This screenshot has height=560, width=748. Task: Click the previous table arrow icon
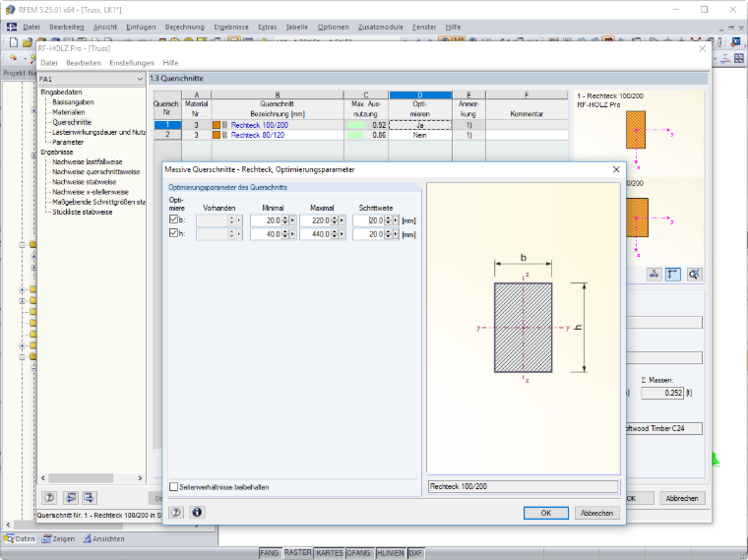[71, 498]
